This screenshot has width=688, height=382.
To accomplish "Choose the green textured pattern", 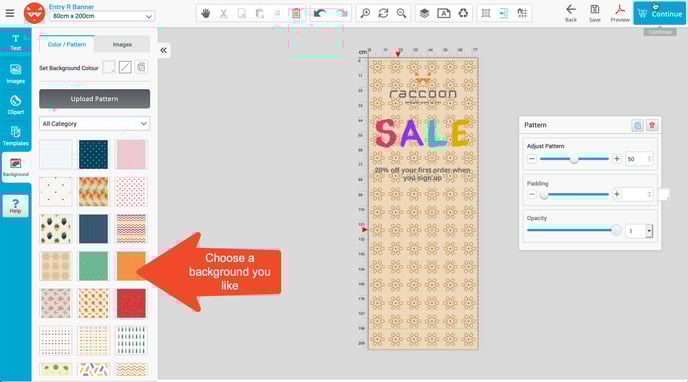I will pos(93,266).
